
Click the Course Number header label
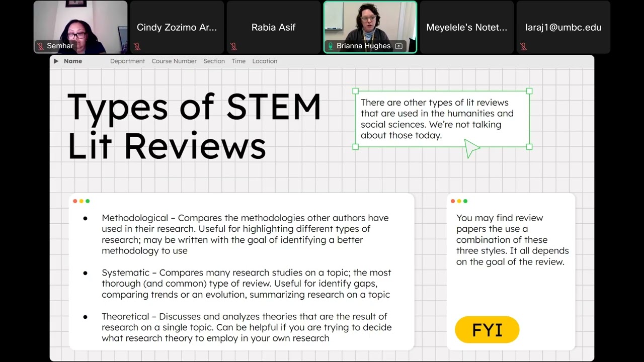click(x=174, y=61)
